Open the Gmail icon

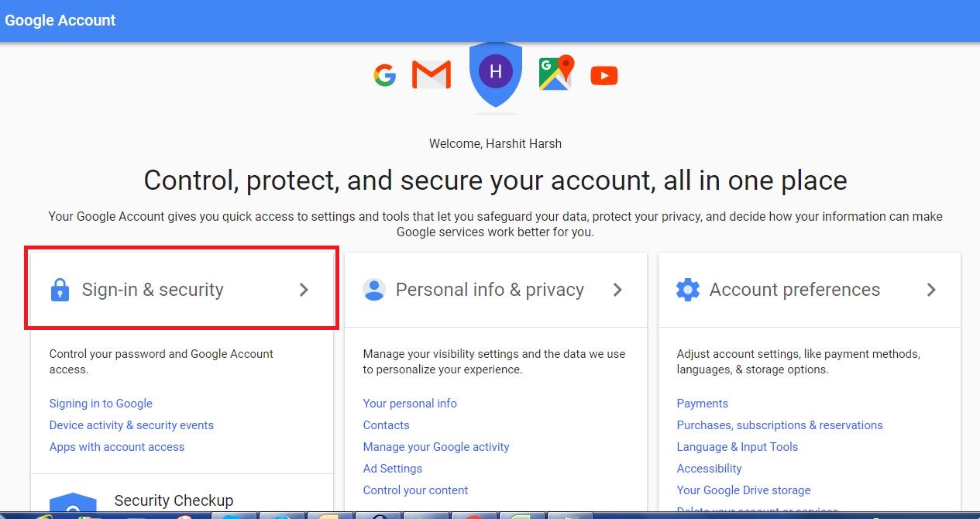coord(432,75)
